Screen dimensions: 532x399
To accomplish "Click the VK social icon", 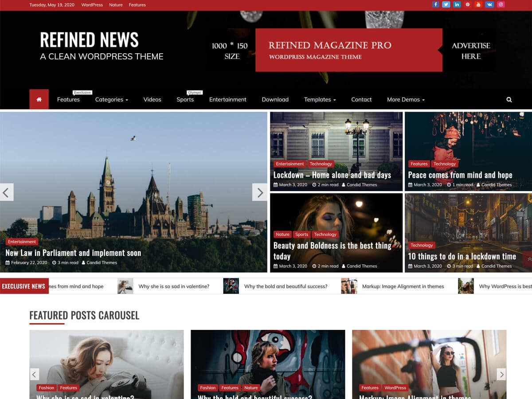I will [489, 5].
